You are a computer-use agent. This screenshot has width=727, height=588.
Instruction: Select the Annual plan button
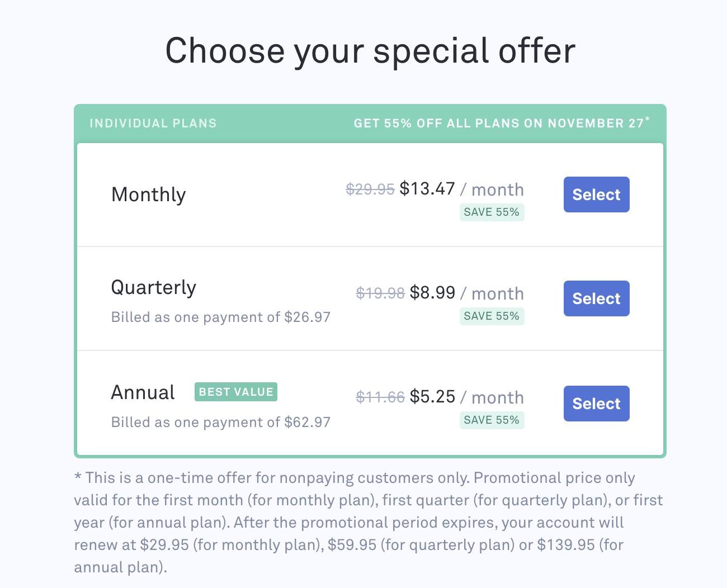[x=596, y=404]
